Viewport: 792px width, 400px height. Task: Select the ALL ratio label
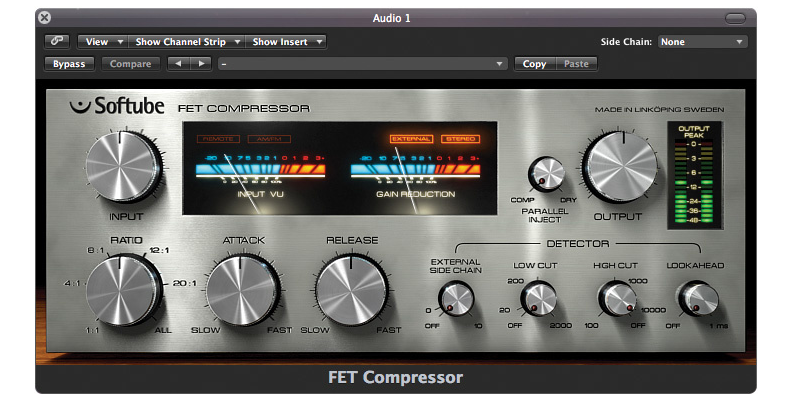coord(163,330)
